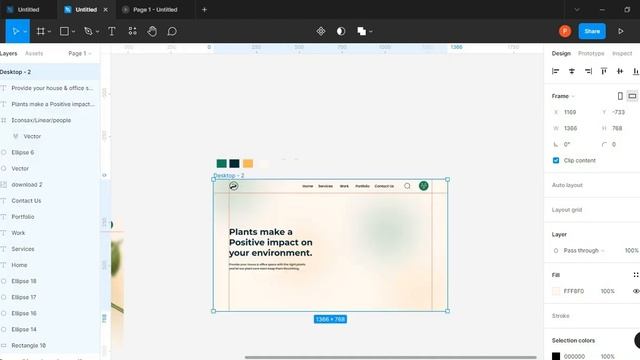
Task: Click the Create component icon
Action: click(321, 31)
